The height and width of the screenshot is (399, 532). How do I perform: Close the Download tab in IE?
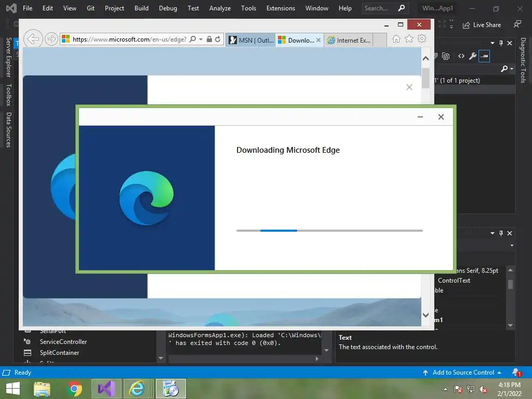pos(318,40)
